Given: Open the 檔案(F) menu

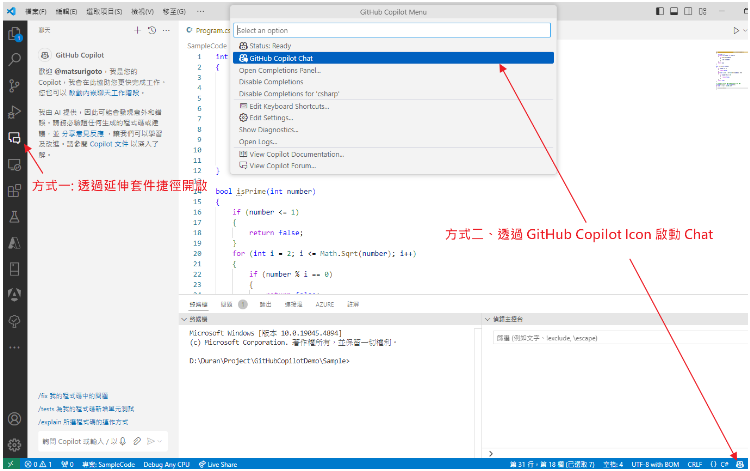Looking at the screenshot, I should [x=36, y=11].
